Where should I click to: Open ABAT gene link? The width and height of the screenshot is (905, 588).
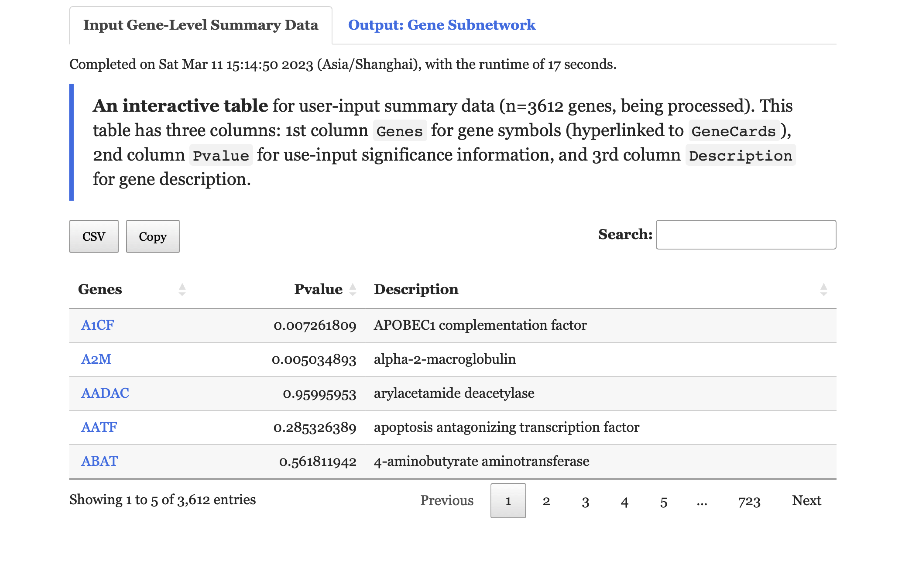pyautogui.click(x=99, y=461)
